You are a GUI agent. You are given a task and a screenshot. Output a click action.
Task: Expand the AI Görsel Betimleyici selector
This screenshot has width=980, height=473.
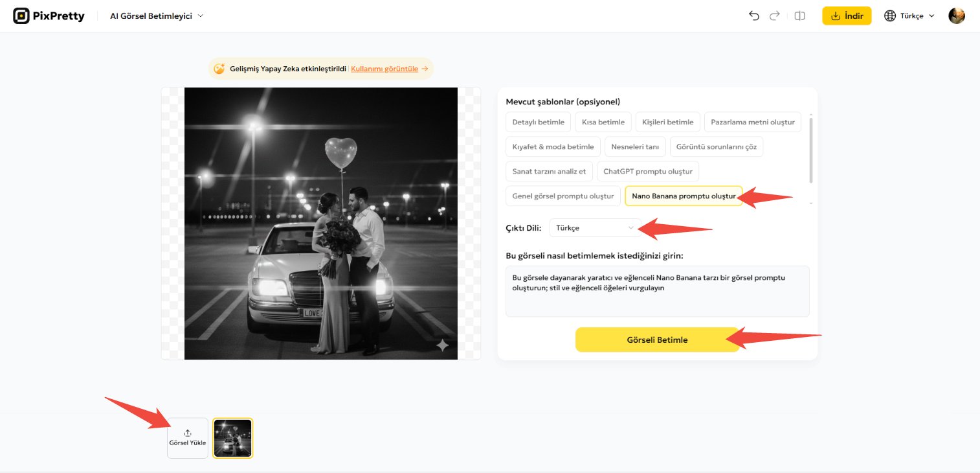click(x=156, y=16)
